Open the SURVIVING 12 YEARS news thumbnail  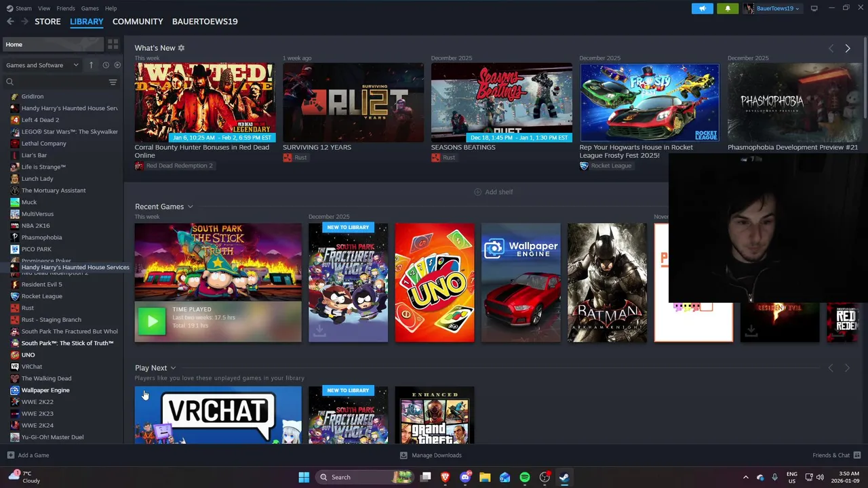(x=353, y=102)
